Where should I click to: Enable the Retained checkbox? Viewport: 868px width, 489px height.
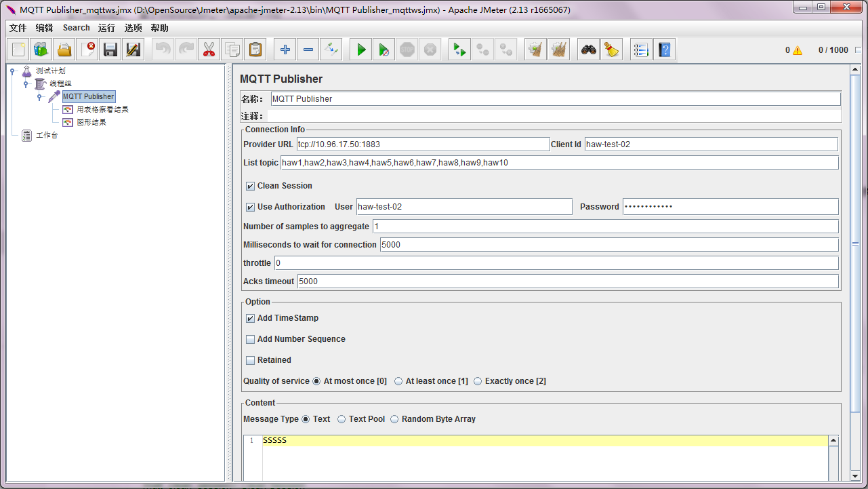coord(251,360)
